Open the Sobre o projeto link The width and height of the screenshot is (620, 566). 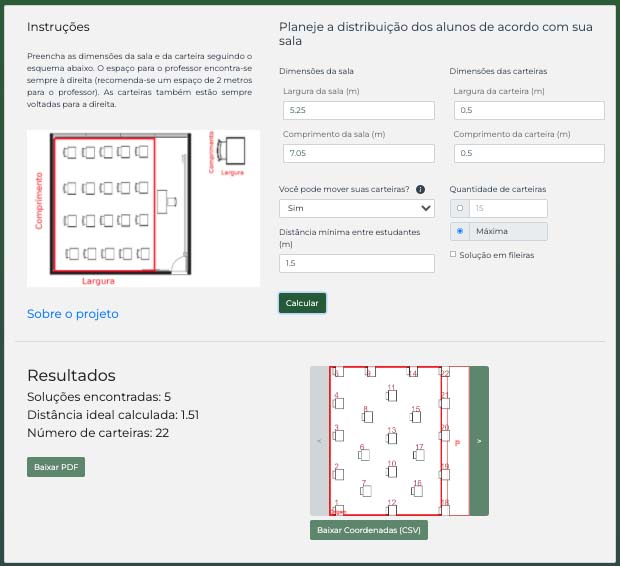[73, 314]
